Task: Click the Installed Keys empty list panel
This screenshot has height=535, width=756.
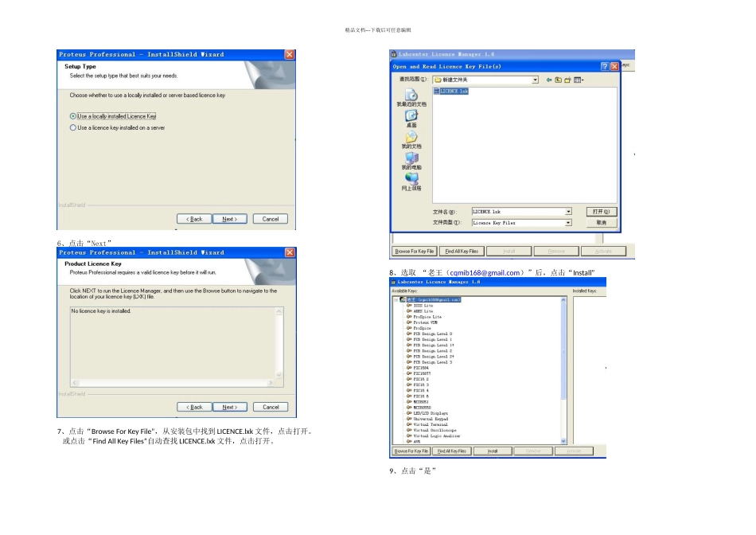Action: coord(589,369)
